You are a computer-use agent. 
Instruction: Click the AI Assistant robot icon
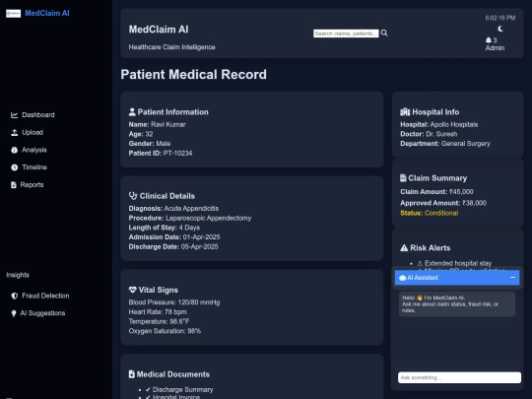tap(402, 278)
